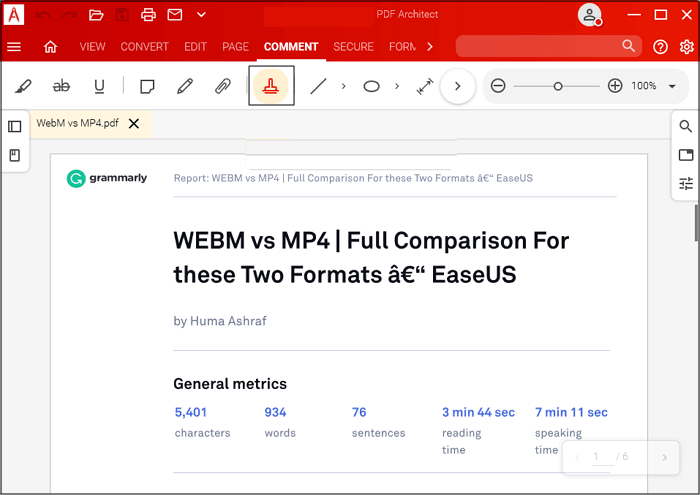Click the '76' sentences value
Screen dimensions: 700x495
[x=359, y=412]
